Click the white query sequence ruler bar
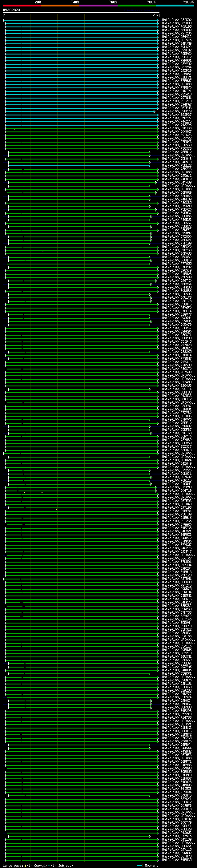 click(x=81, y=12)
